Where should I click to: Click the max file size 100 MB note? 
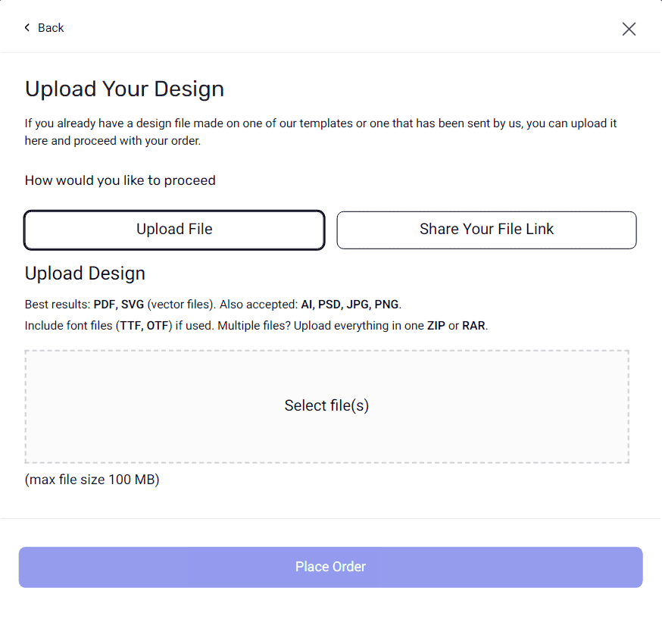click(x=92, y=480)
